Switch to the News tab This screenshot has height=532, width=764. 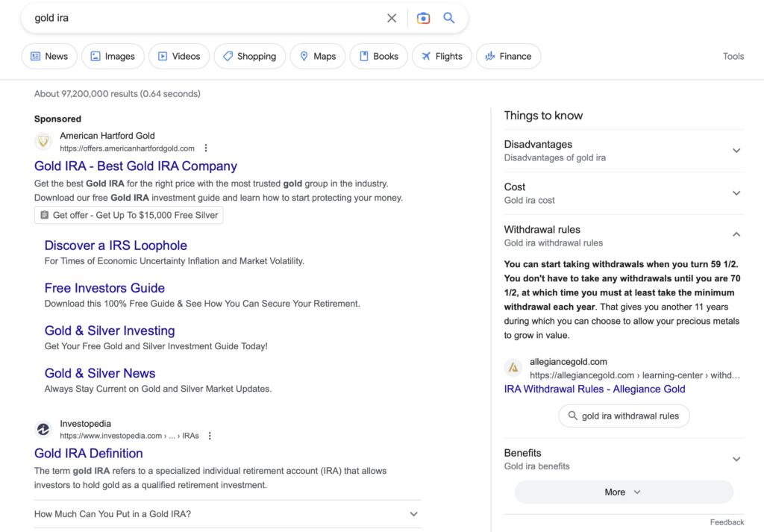(48, 56)
